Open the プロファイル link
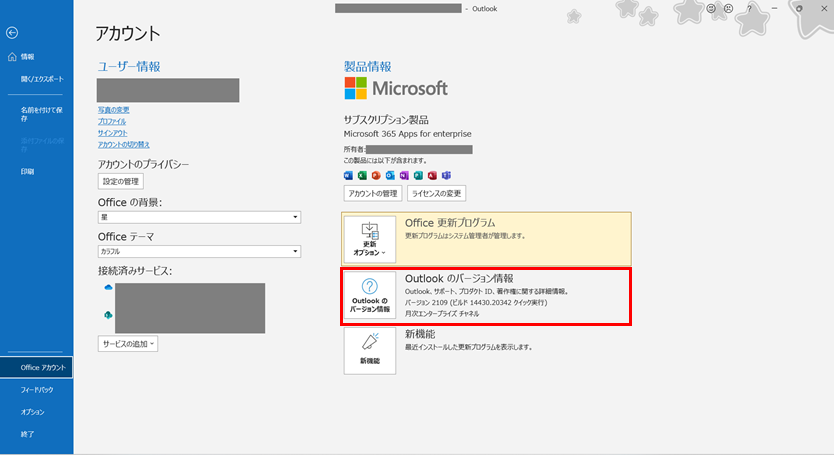The image size is (834, 455). pos(112,122)
